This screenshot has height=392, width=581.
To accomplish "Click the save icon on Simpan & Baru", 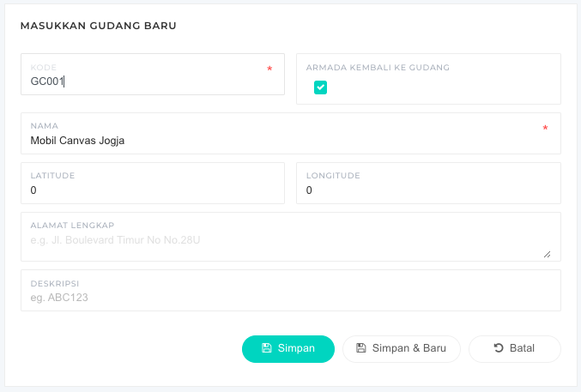I will [361, 348].
